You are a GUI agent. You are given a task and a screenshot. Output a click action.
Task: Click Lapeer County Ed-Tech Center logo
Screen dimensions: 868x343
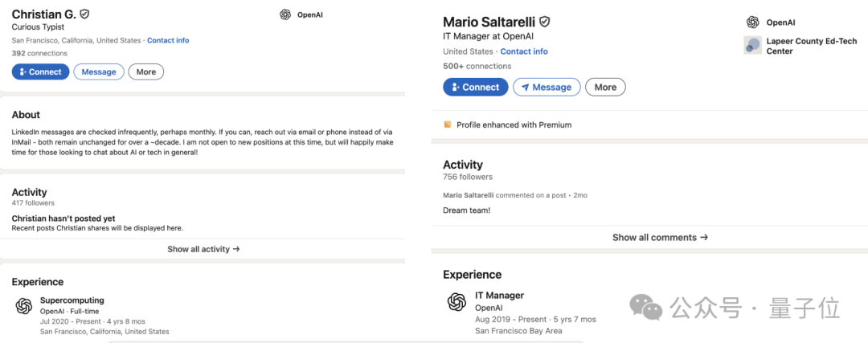coord(752,46)
